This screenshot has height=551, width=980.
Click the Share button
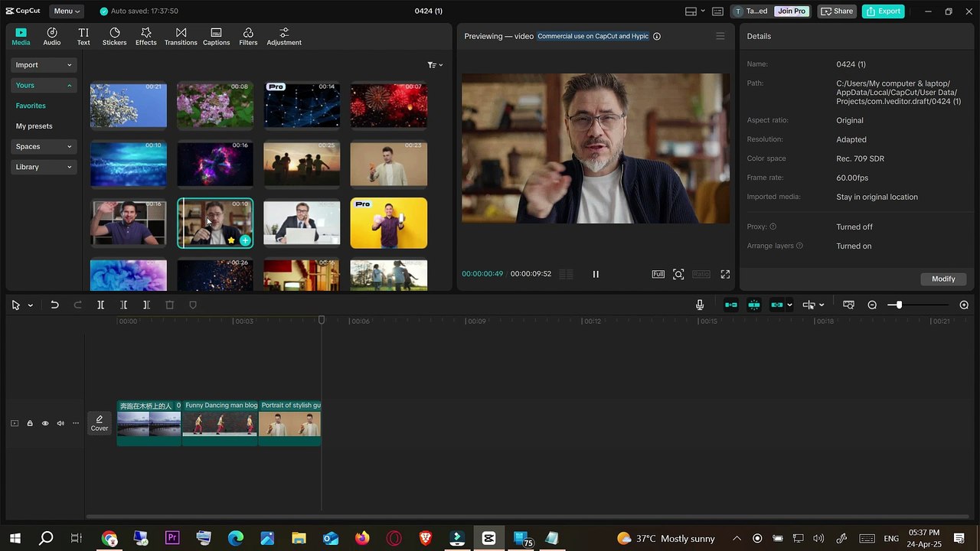click(x=837, y=11)
